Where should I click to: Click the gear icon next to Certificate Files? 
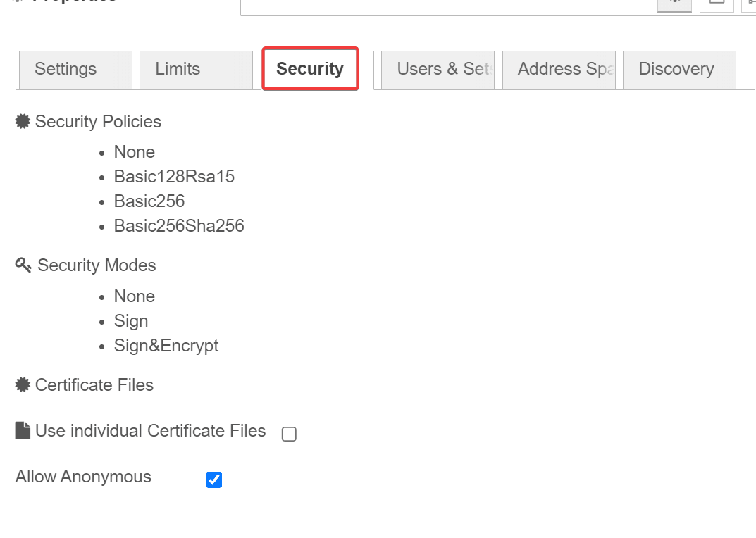(22, 384)
